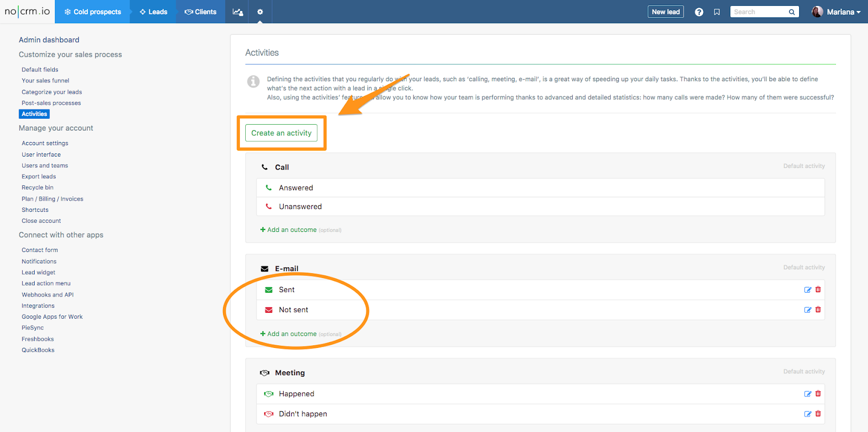Image resolution: width=868 pixels, height=432 pixels.
Task: Open the help question mark icon
Action: point(699,12)
